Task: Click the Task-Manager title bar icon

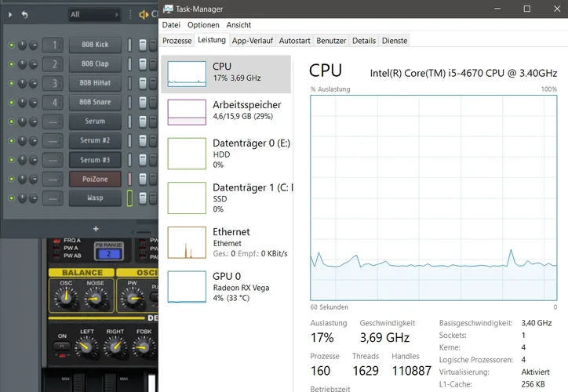Action: click(168, 9)
